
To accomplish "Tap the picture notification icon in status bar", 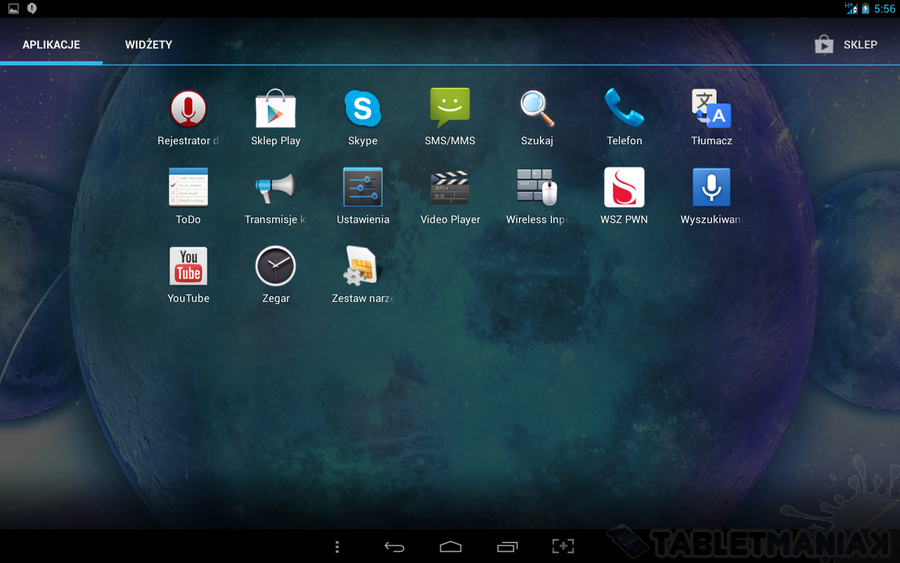I will [x=14, y=9].
